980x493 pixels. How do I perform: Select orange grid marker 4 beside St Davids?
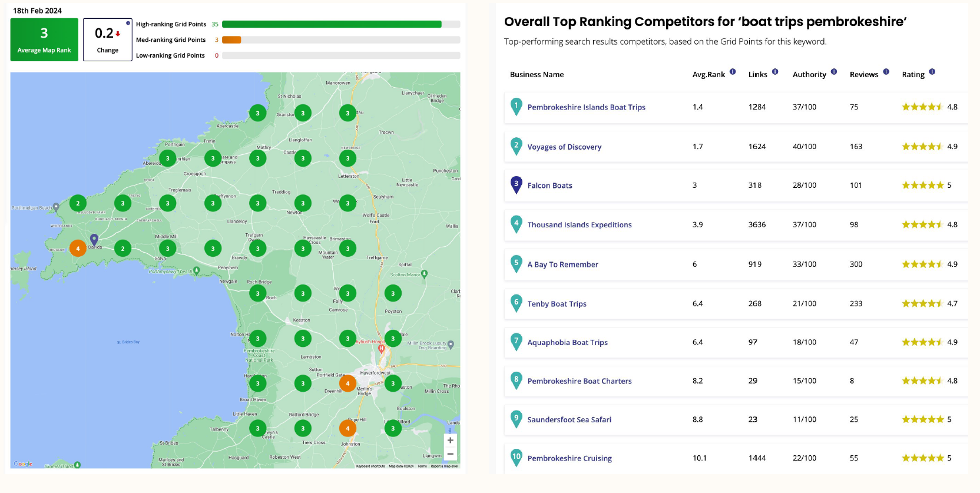point(78,249)
